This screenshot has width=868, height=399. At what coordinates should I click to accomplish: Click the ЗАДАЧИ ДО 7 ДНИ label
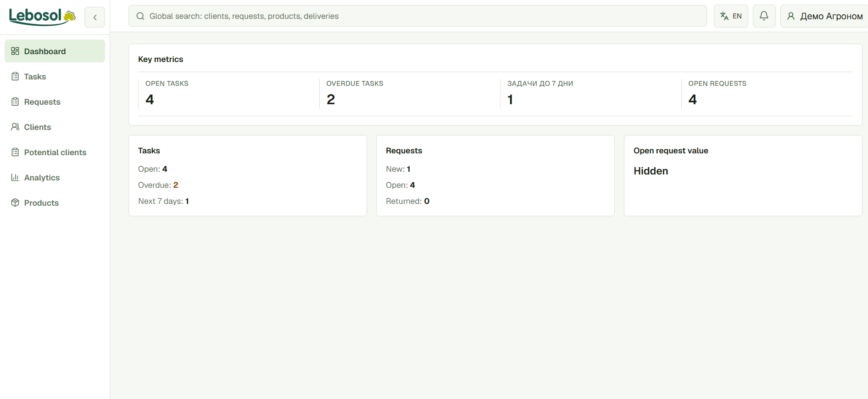point(540,84)
